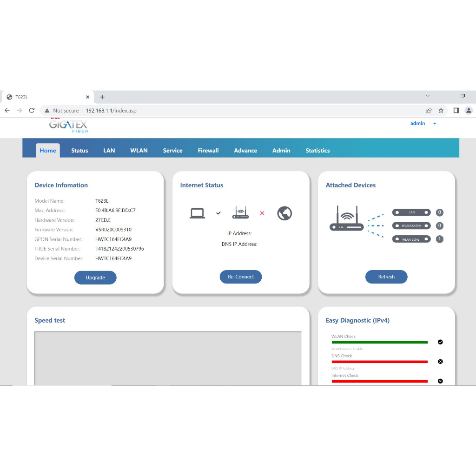This screenshot has height=476, width=476.
Task: Go to the Statistics tab
Action: 317,151
